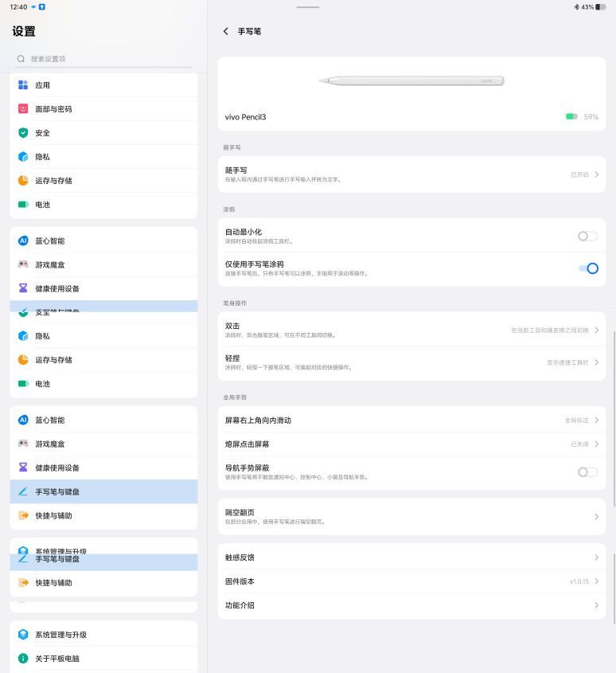Screen dimensions: 616x673
Task: Tap the 关于平板电脑 info icon
Action: [x=23, y=659]
